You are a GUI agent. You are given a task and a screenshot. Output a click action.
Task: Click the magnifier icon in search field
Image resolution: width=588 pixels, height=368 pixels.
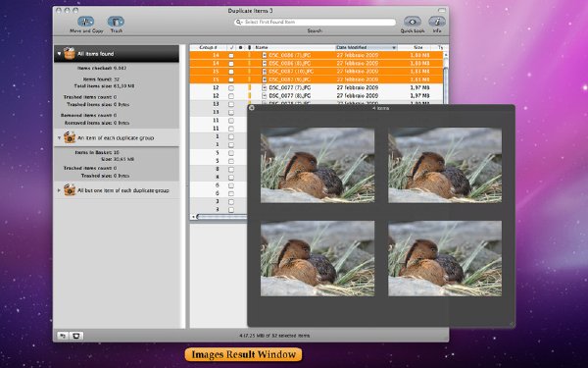[238, 23]
